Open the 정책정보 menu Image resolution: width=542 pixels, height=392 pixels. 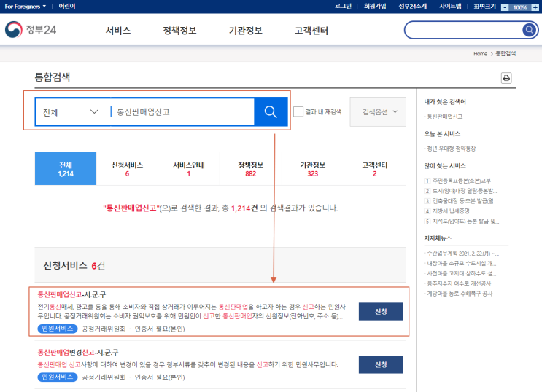coord(179,31)
